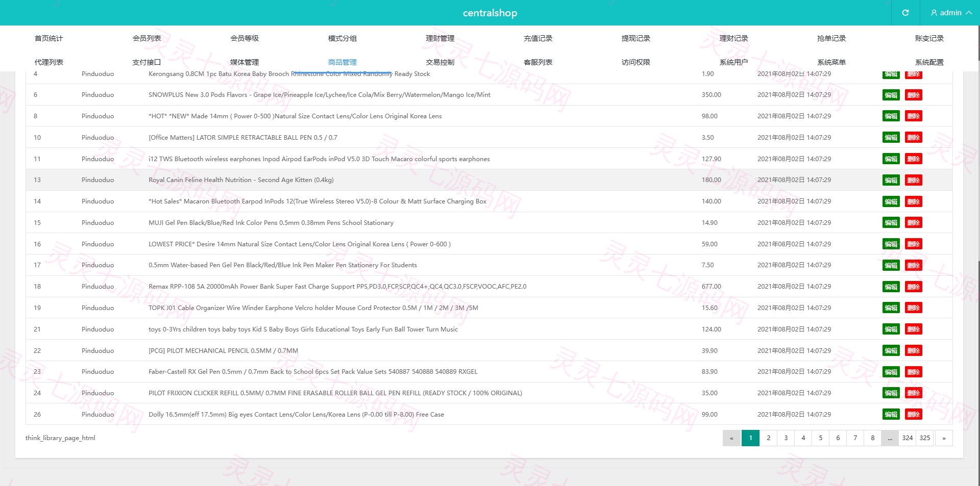Open 会员等级 menu item
The width and height of the screenshot is (980, 486).
pyautogui.click(x=244, y=38)
